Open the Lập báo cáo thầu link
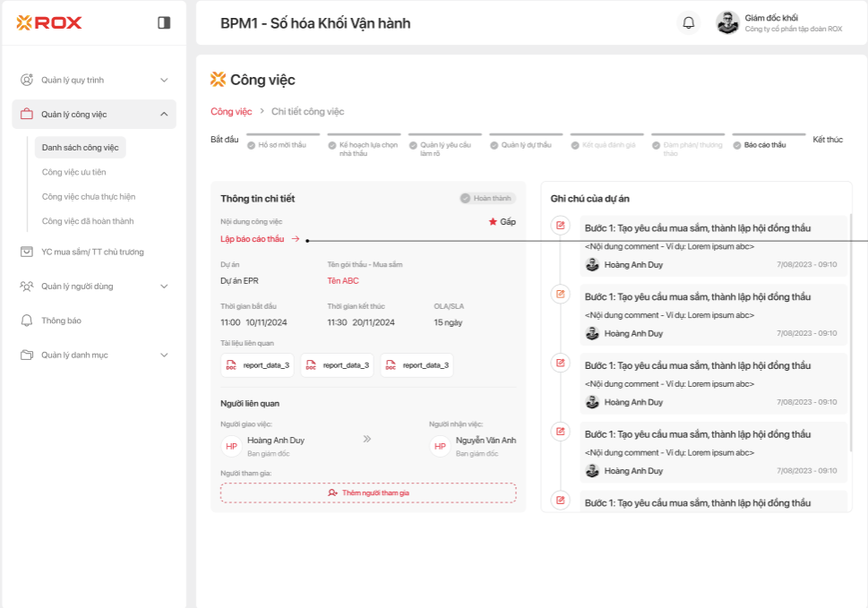Viewport: 868px width, 608px height. pyautogui.click(x=253, y=239)
